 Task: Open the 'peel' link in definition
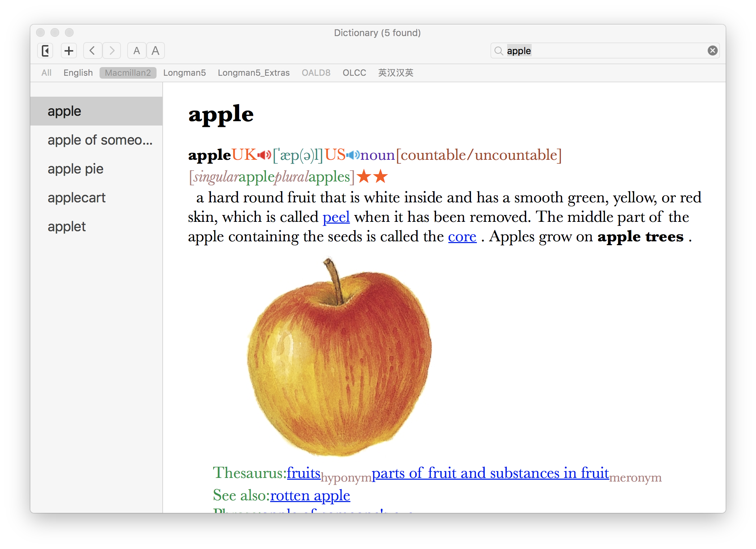(336, 217)
